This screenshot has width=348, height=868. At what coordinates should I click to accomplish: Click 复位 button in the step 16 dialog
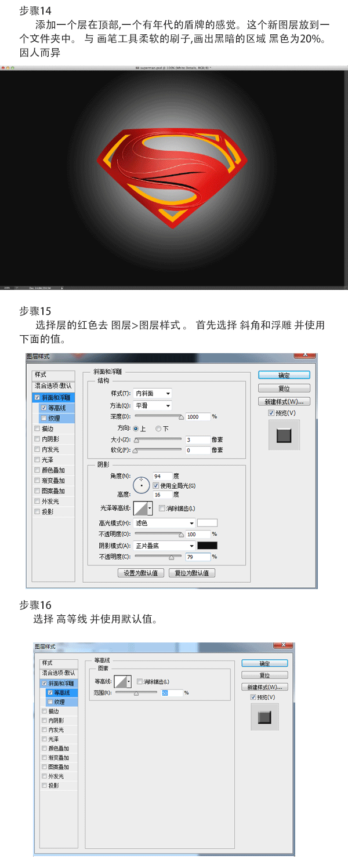(265, 675)
